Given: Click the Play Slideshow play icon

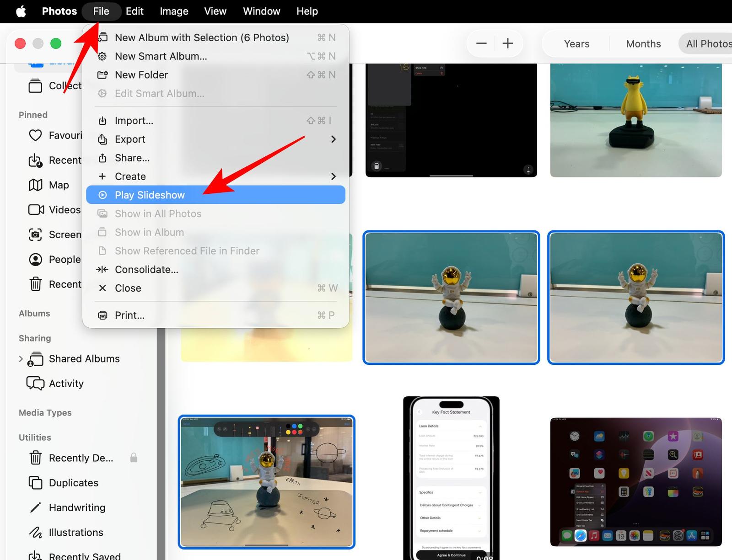Looking at the screenshot, I should pyautogui.click(x=103, y=195).
